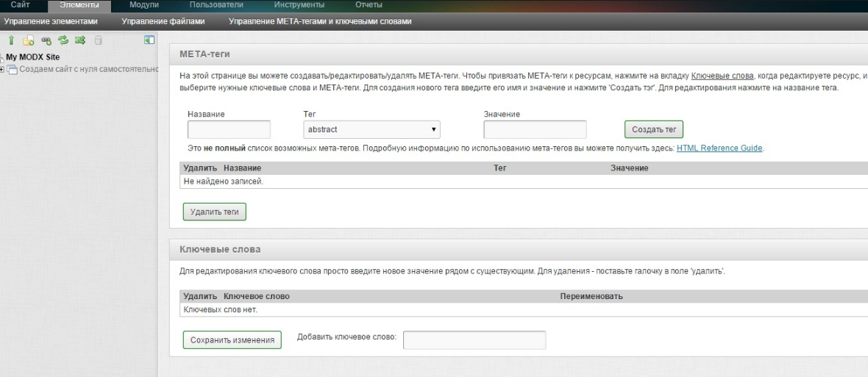
Task: Focus the Добавить ключевое слово input field
Action: 474,340
